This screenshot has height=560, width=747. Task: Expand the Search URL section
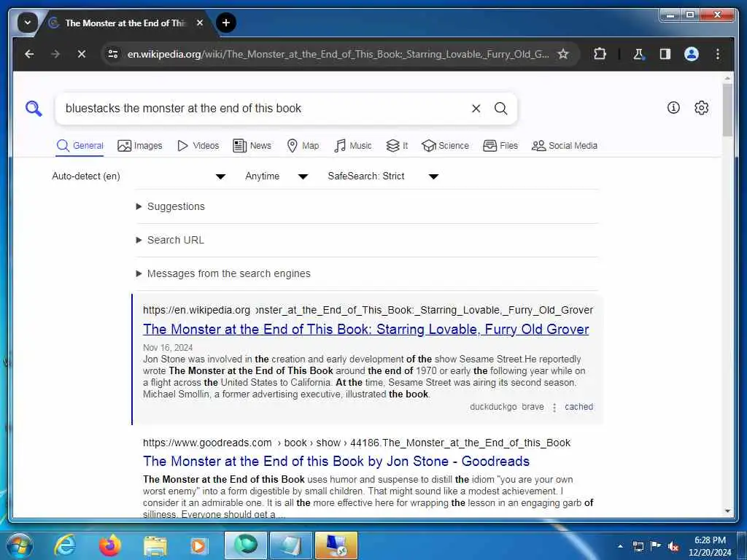pyautogui.click(x=170, y=240)
